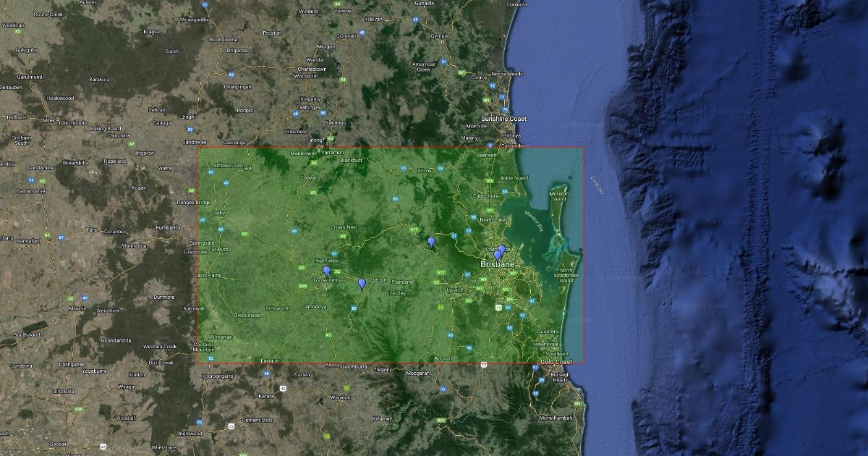This screenshot has height=456, width=868.
Task: Select the lower-left blue pin above Brisbane
Action: click(497, 255)
